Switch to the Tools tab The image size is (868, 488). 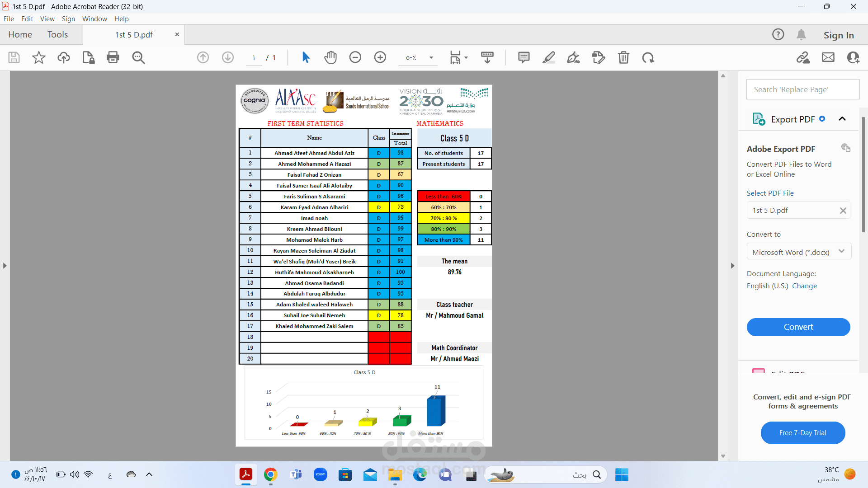pos(57,34)
